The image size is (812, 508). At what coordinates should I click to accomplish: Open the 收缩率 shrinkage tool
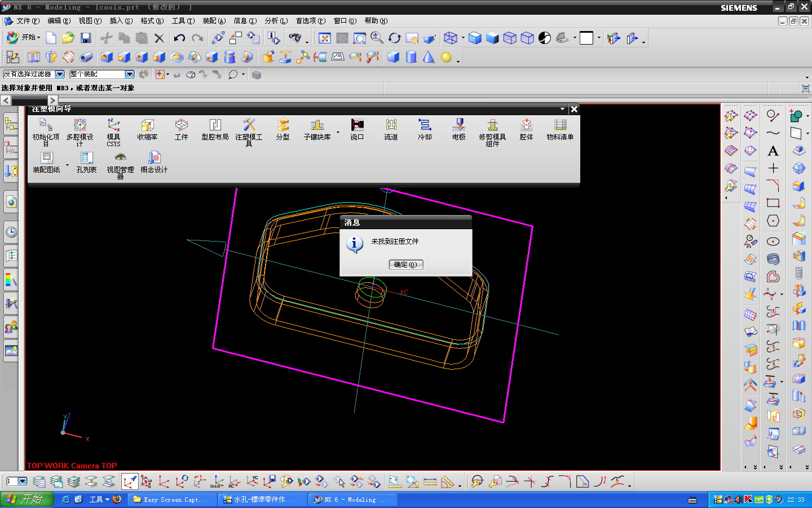(147, 125)
